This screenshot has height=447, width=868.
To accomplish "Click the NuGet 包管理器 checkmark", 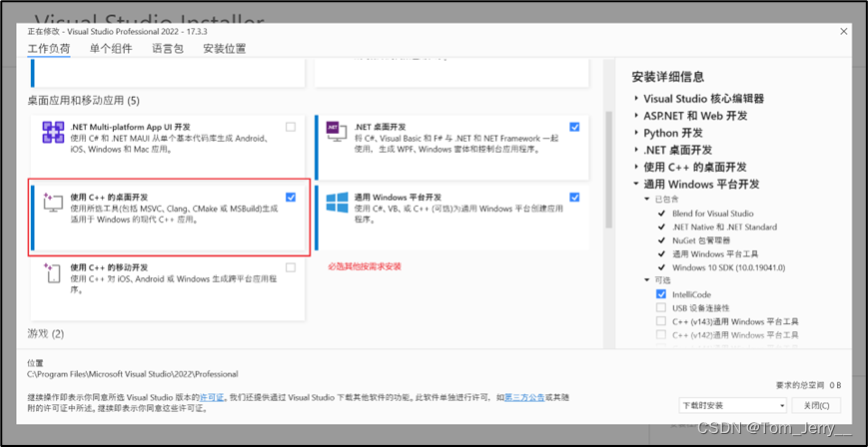I will click(x=661, y=240).
